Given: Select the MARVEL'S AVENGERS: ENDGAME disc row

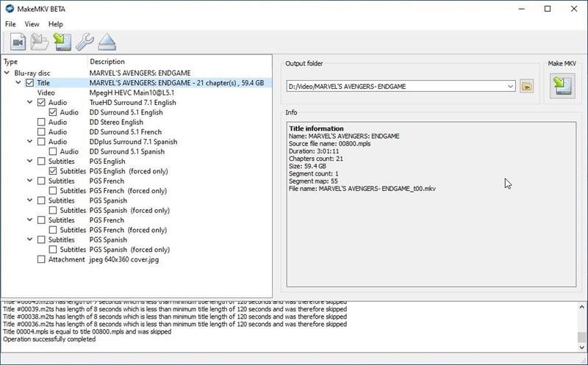Looking at the screenshot, I should [x=137, y=73].
